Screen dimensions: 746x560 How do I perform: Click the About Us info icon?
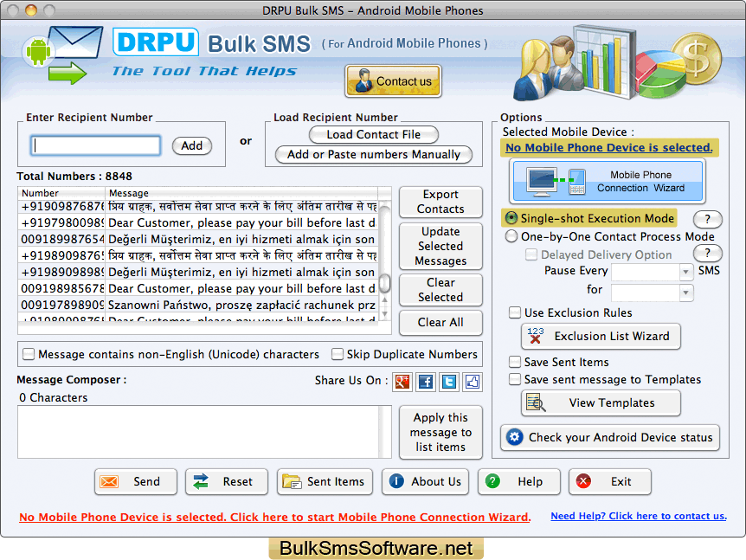(x=396, y=481)
